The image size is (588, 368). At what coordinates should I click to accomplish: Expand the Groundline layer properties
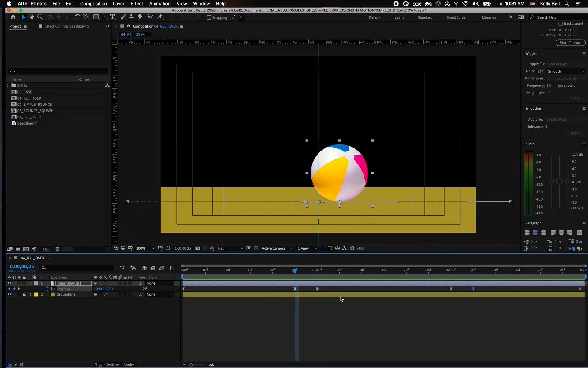click(x=30, y=294)
